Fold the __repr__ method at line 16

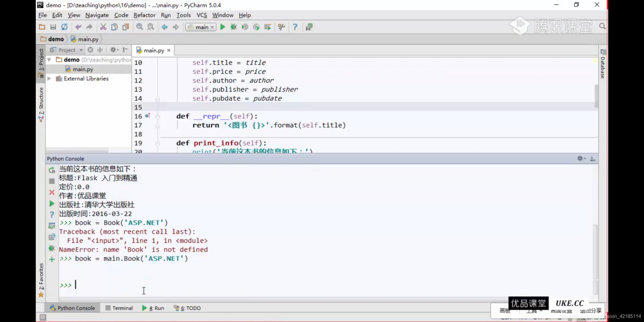point(157,116)
